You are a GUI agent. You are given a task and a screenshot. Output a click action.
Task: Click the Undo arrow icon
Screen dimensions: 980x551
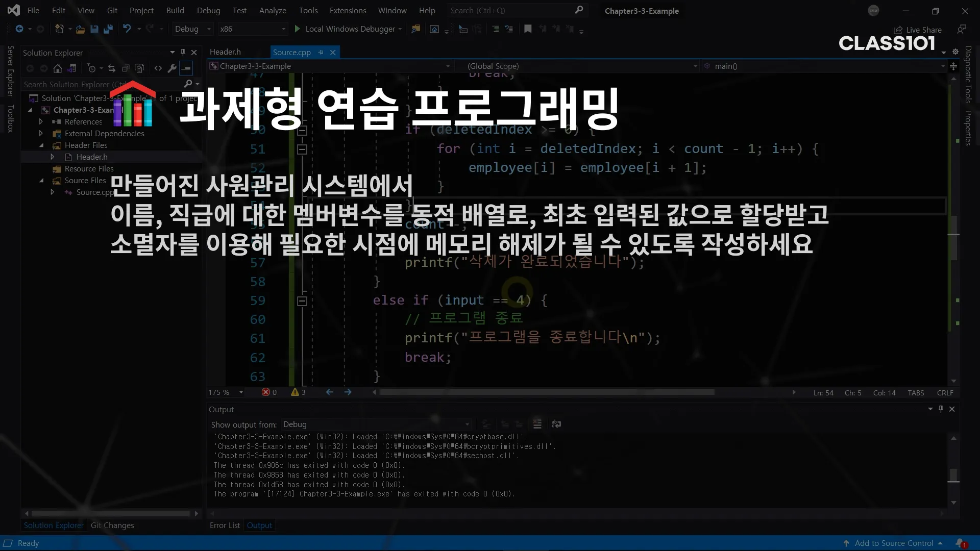(x=127, y=29)
